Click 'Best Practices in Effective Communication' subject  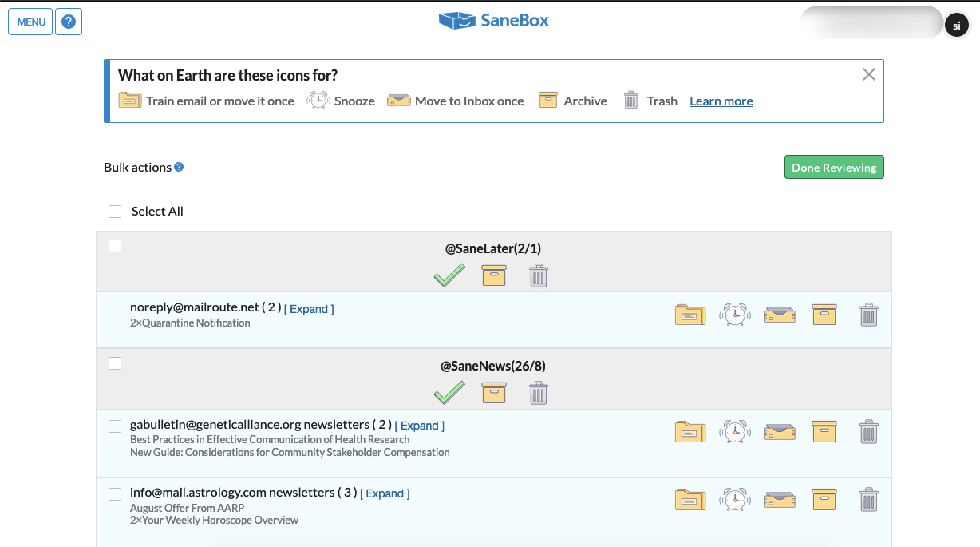270,439
